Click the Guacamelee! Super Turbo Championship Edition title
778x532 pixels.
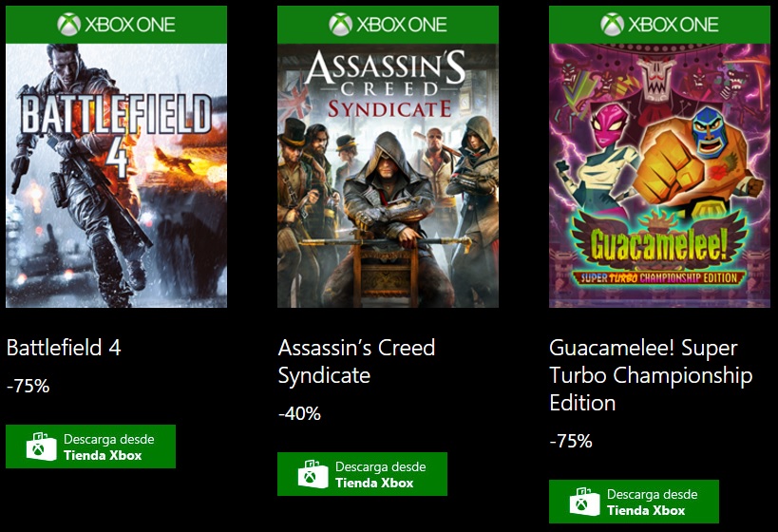[x=651, y=374]
